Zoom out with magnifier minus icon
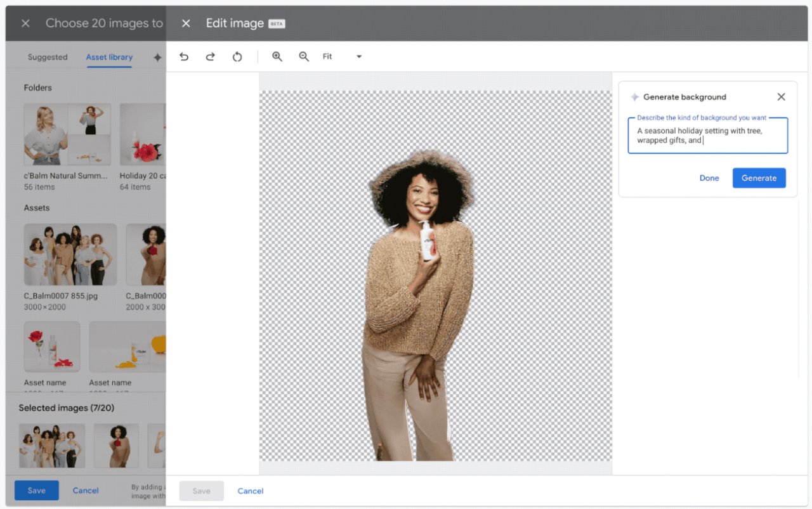The width and height of the screenshot is (812, 509). tap(304, 56)
